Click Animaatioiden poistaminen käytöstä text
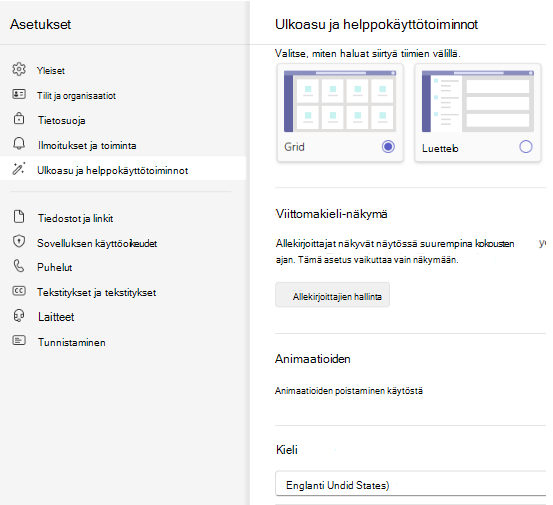This screenshot has height=505, width=553. (x=349, y=391)
